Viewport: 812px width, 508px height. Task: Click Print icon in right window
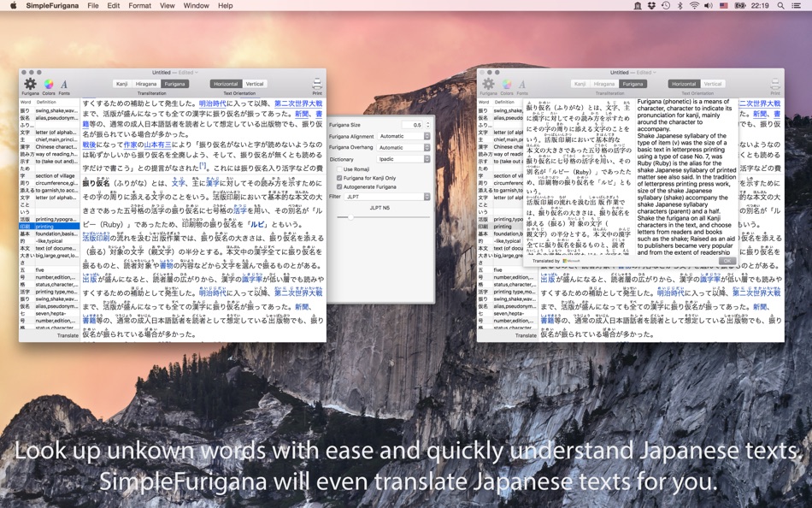(x=774, y=84)
